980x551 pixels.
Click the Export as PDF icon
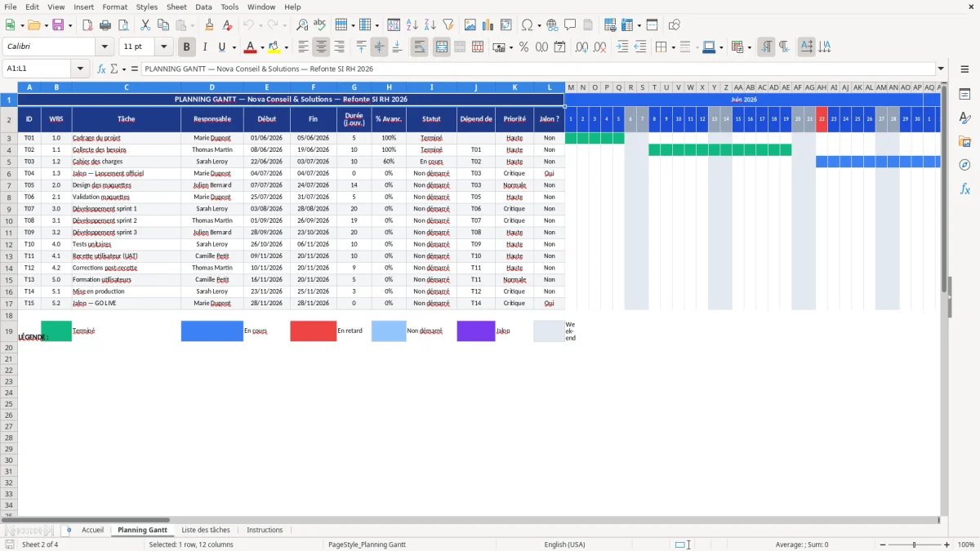point(87,25)
